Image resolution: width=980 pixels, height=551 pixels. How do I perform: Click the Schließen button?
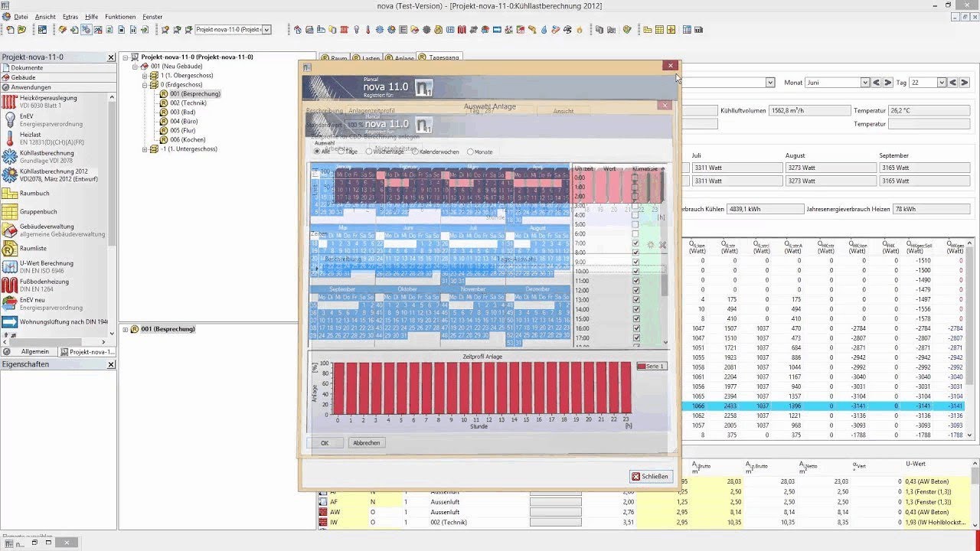tap(651, 476)
